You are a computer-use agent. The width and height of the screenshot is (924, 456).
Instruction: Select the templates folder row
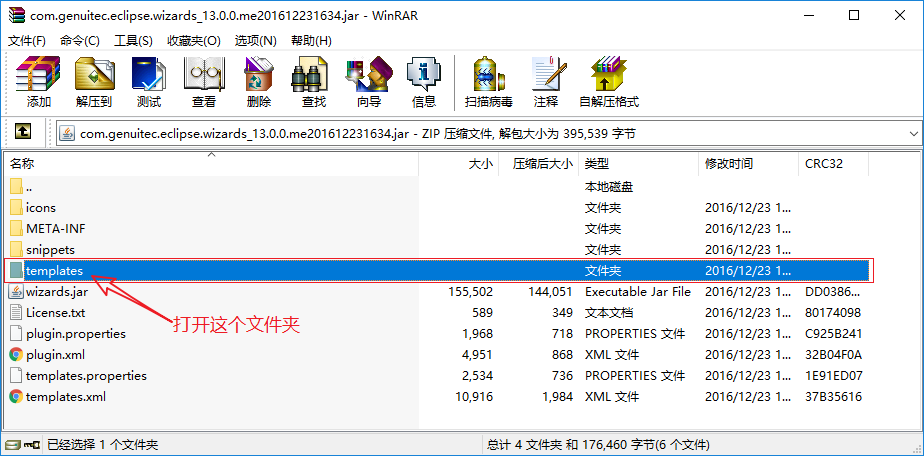point(438,270)
